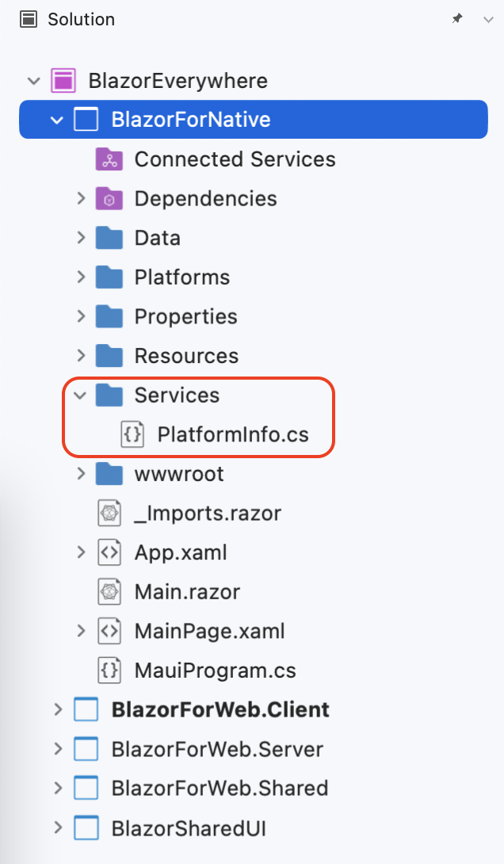Collapse the Services folder
Screen dimensions: 504x864
point(80,395)
